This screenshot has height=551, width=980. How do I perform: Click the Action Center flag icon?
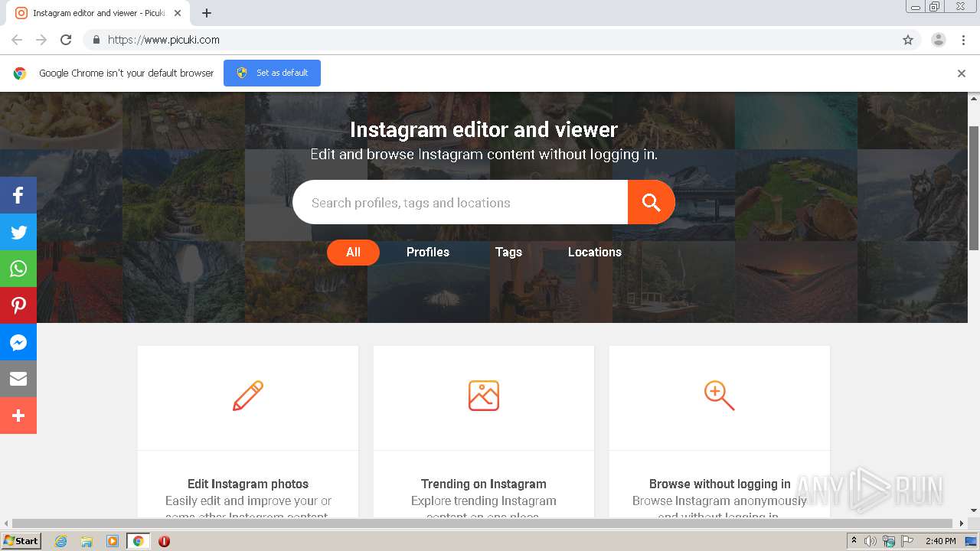[907, 541]
